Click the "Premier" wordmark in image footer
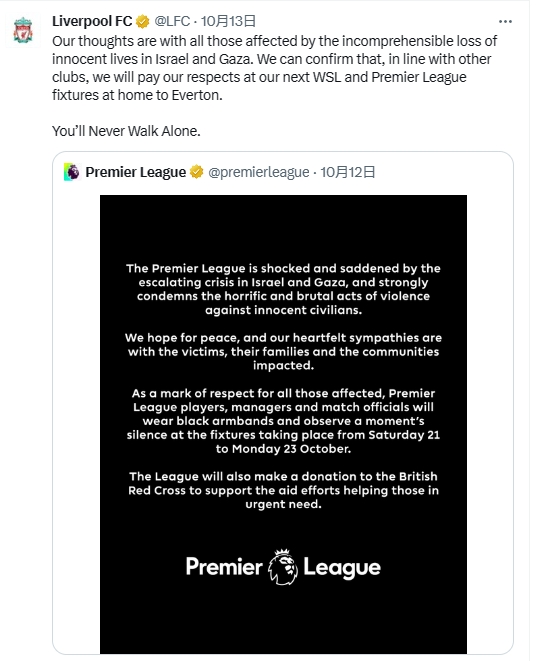Viewport: 536px width, 661px height. pos(224,567)
